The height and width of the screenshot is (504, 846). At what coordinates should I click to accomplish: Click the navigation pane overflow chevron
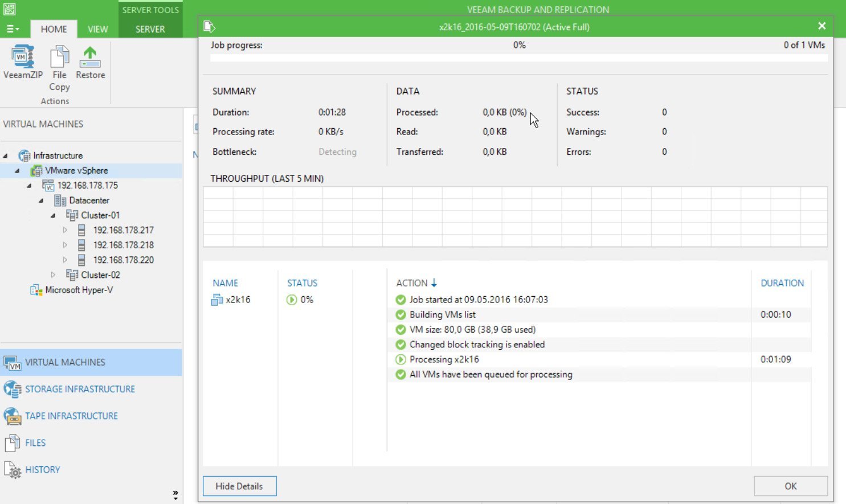175,495
